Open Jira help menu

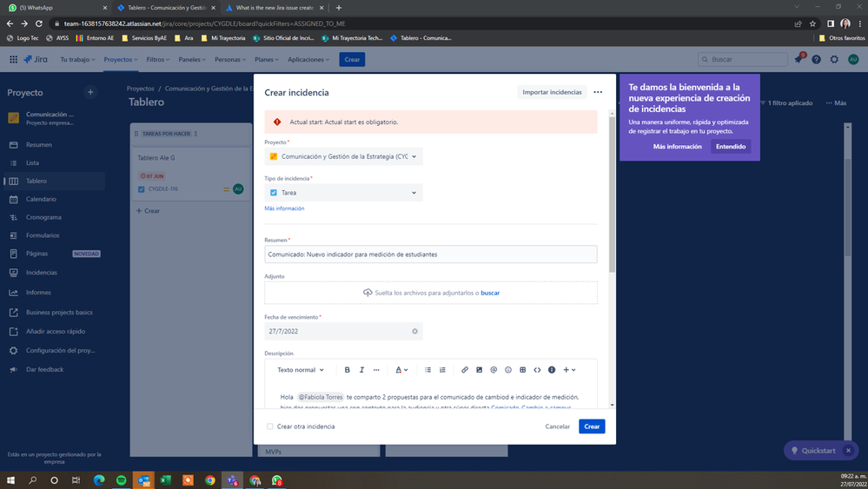(816, 59)
